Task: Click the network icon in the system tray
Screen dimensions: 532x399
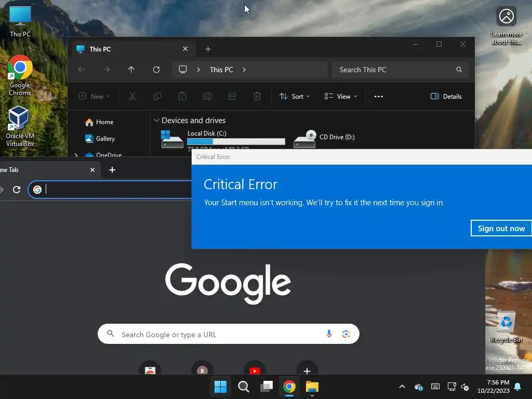Action: (x=451, y=387)
